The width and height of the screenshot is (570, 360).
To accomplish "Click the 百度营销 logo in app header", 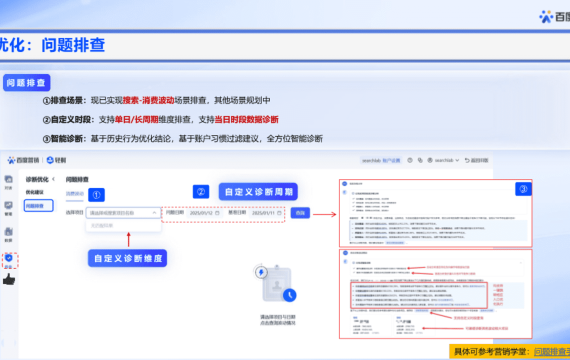I will pos(23,160).
